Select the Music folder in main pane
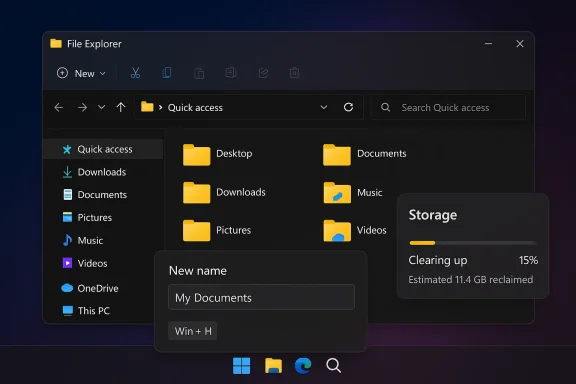This screenshot has height=384, width=576. point(353,193)
